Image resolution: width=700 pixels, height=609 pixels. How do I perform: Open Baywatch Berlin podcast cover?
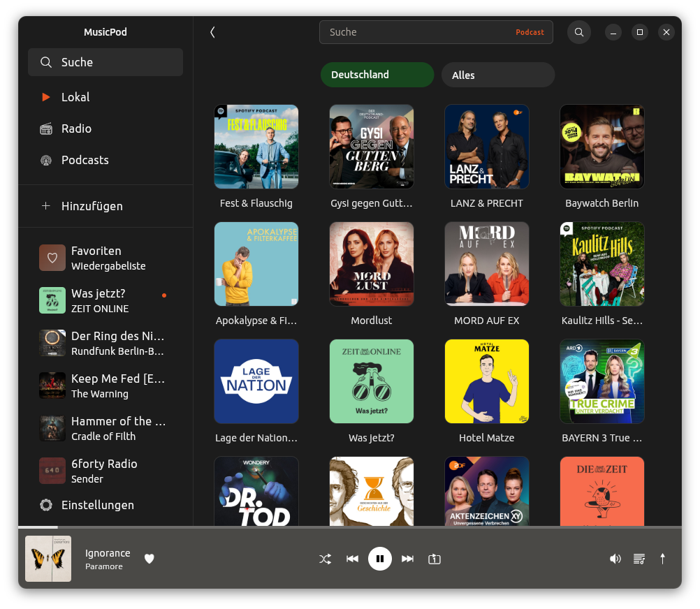click(601, 147)
